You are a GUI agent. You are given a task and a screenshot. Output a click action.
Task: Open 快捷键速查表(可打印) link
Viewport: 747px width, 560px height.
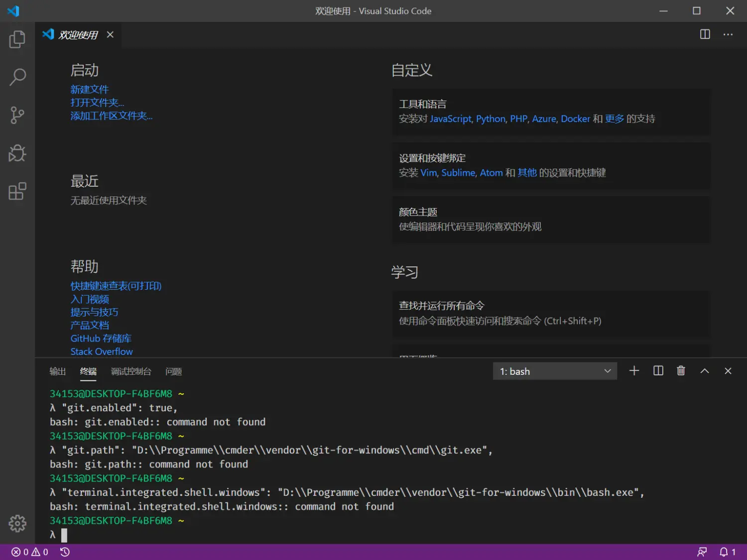tap(116, 286)
